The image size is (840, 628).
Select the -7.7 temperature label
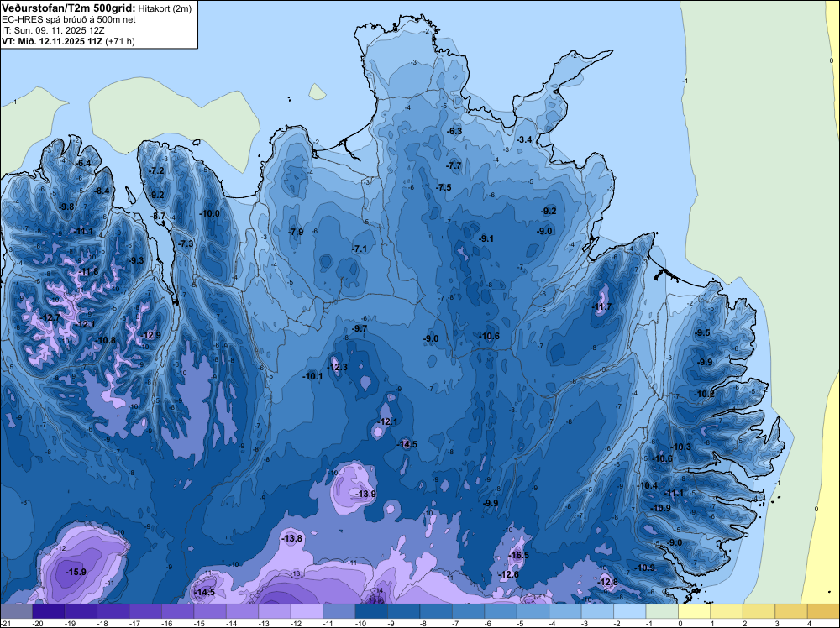[454, 165]
